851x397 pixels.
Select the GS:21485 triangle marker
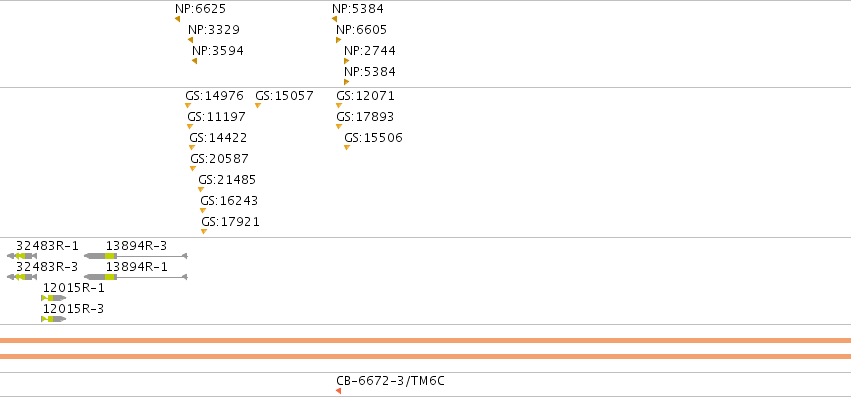tap(201, 190)
